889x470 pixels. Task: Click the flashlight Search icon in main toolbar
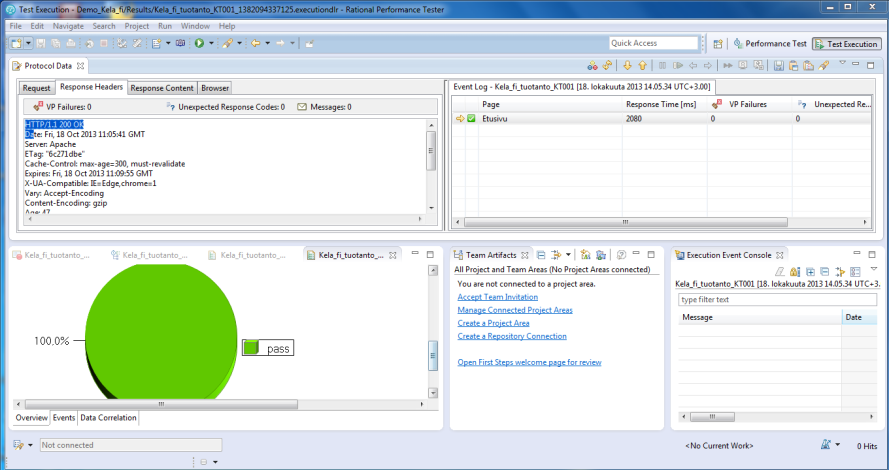pos(227,43)
